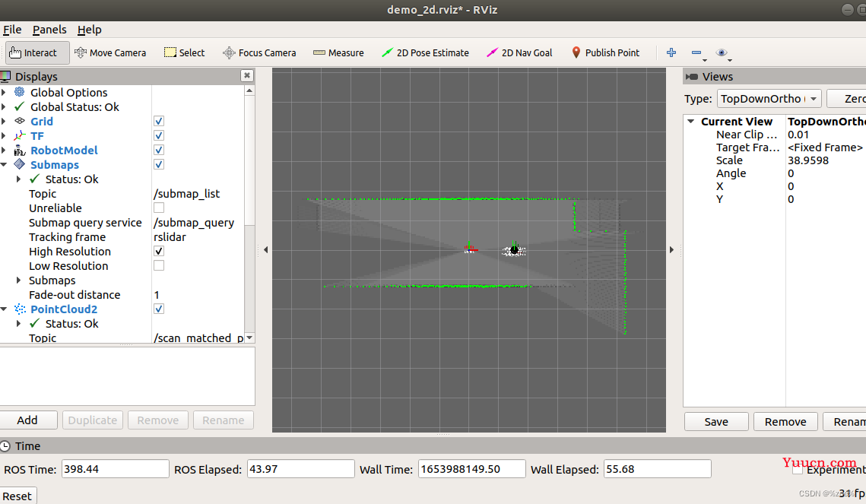Pick the Measure tool
The height and width of the screenshot is (504, 866).
338,52
